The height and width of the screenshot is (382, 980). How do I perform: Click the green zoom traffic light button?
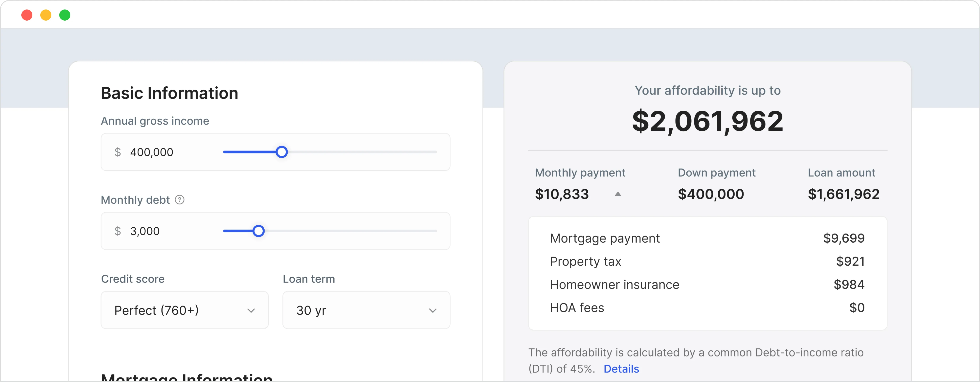tap(65, 15)
